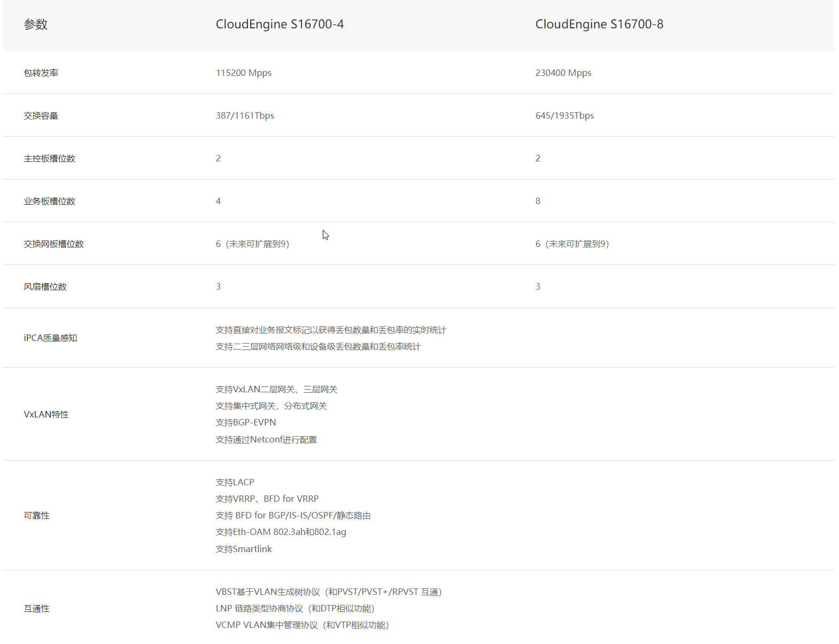Viewport: 839px width, 644px height.
Task: Select 6（未来可扩展到9）under S16700-8
Action: (572, 244)
